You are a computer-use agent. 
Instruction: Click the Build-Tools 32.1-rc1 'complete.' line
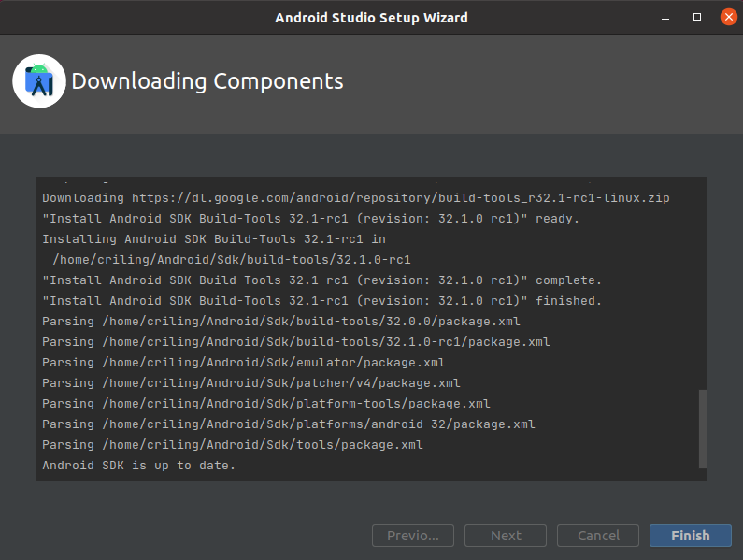322,280
